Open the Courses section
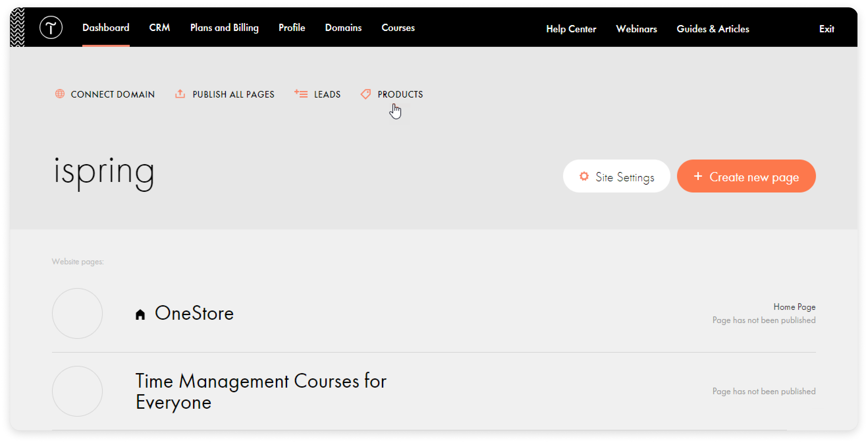This screenshot has width=868, height=443. tap(398, 28)
